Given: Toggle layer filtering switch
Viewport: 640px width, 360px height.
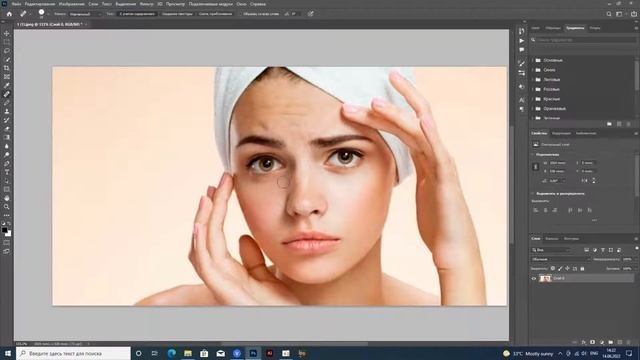Looking at the screenshot, I should (x=637, y=249).
